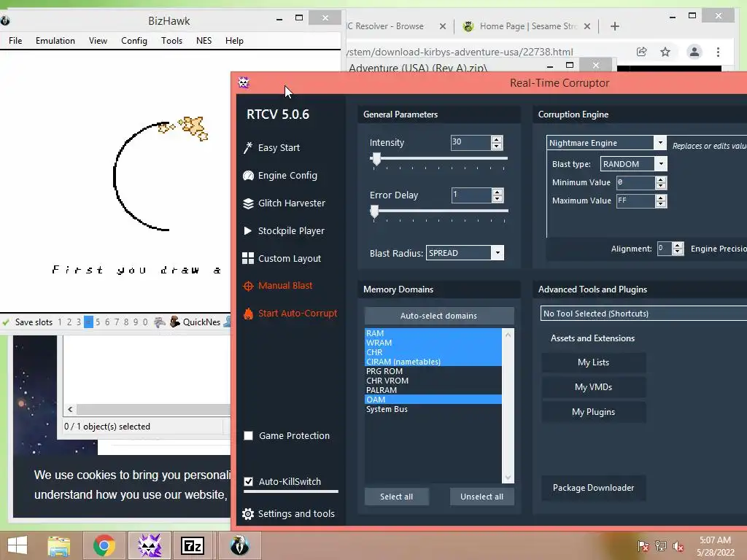This screenshot has height=560, width=747.
Task: Open BizHawk Config menu
Action: pos(134,41)
